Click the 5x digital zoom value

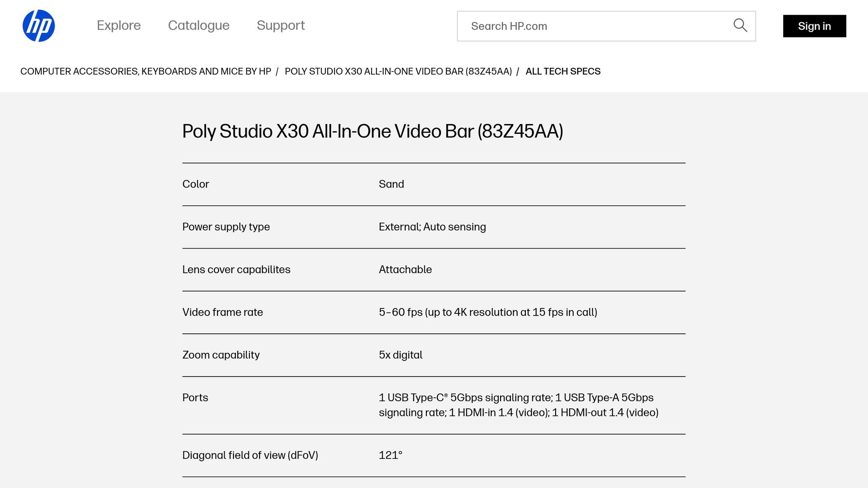click(401, 355)
